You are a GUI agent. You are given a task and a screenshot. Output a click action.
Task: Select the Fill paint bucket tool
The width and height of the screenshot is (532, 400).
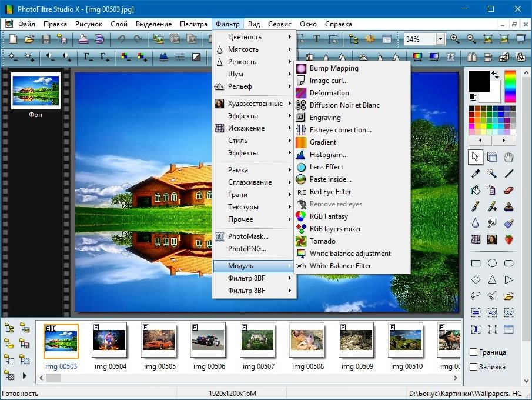pyautogui.click(x=476, y=190)
